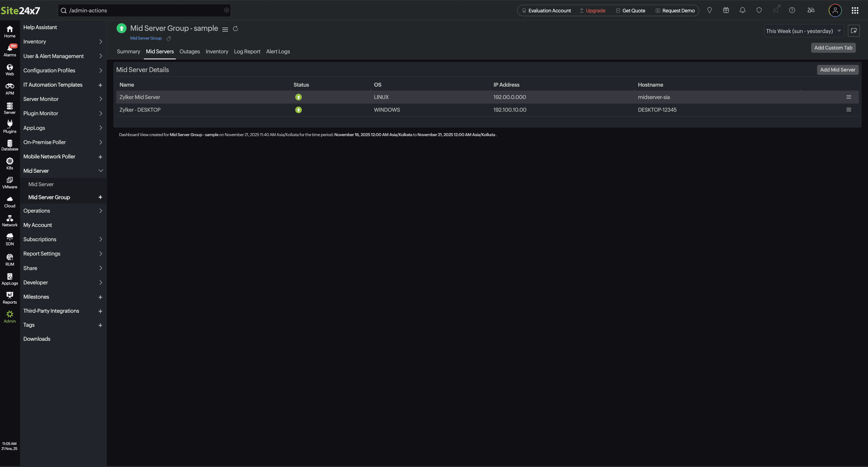Open the This Week date range dropdown
Screen dimensions: 868x467
(x=803, y=31)
